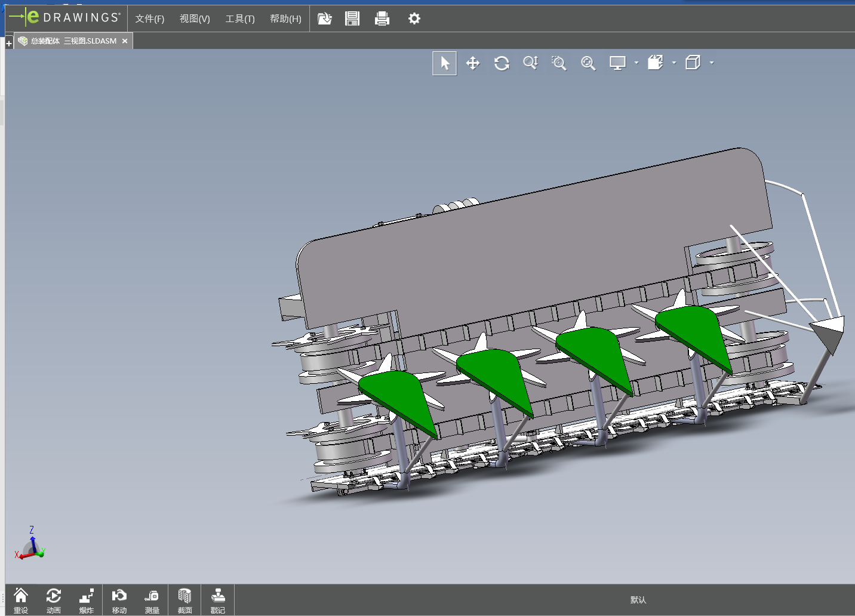Click the 测量 measure button
Image resolution: width=855 pixels, height=616 pixels.
(152, 600)
